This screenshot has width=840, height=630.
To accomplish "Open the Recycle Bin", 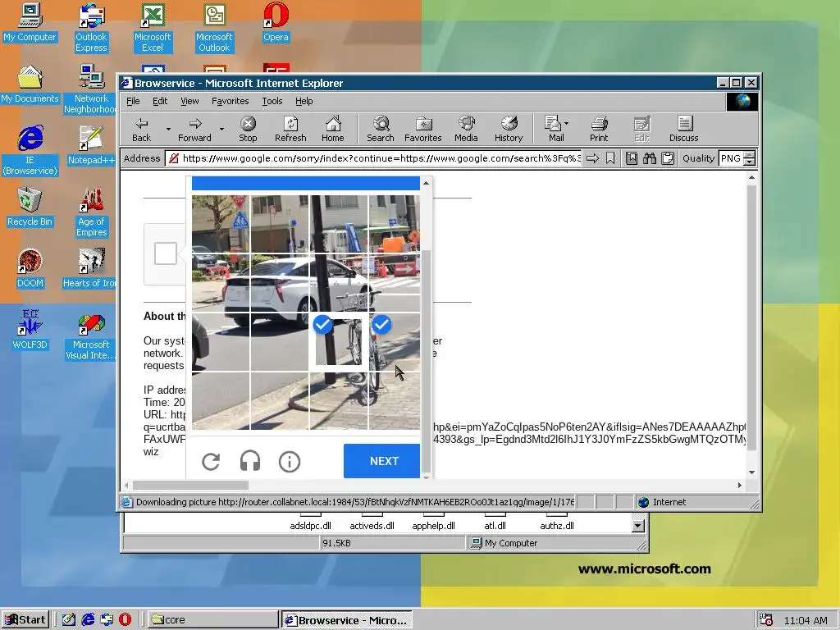I will tap(30, 207).
